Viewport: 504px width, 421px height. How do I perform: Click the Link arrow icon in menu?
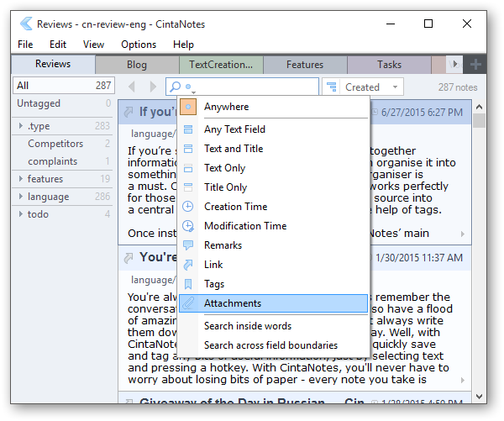[188, 265]
